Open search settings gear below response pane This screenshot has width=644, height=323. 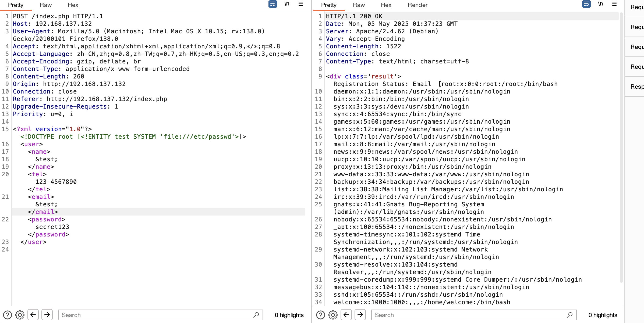click(x=333, y=315)
